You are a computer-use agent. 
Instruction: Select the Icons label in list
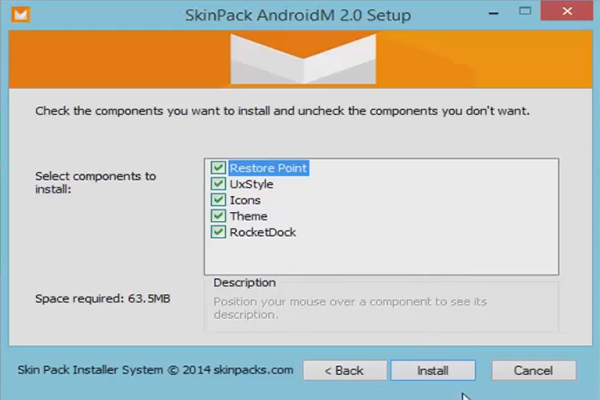245,200
